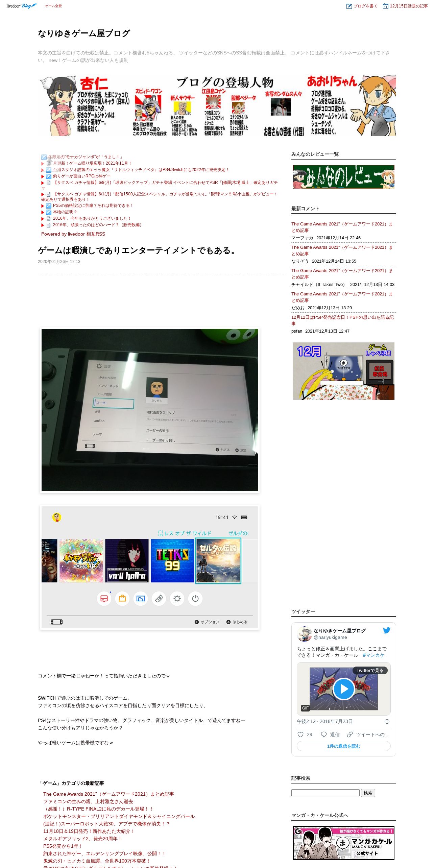The image size is (434, 868).
Task: Open the Powered by livedoor 相互RSS link
Action: (x=73, y=234)
